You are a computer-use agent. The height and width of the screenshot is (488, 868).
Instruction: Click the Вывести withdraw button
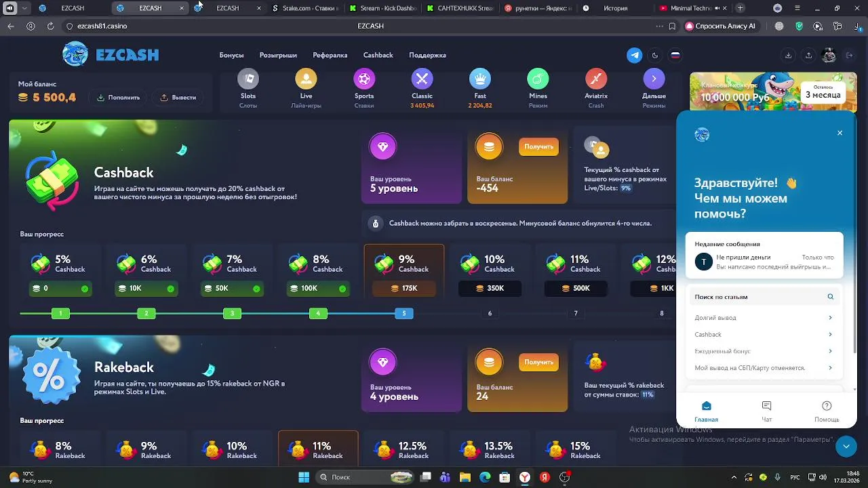point(178,98)
